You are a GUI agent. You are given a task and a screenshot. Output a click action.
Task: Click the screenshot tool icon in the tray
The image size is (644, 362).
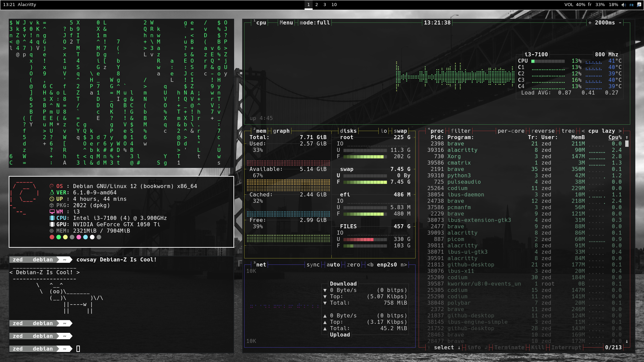coord(639,5)
